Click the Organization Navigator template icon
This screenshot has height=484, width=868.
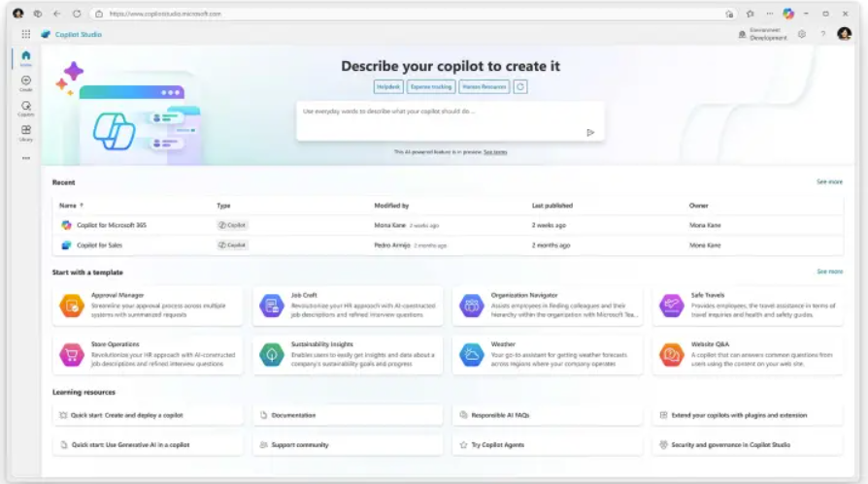[472, 306]
